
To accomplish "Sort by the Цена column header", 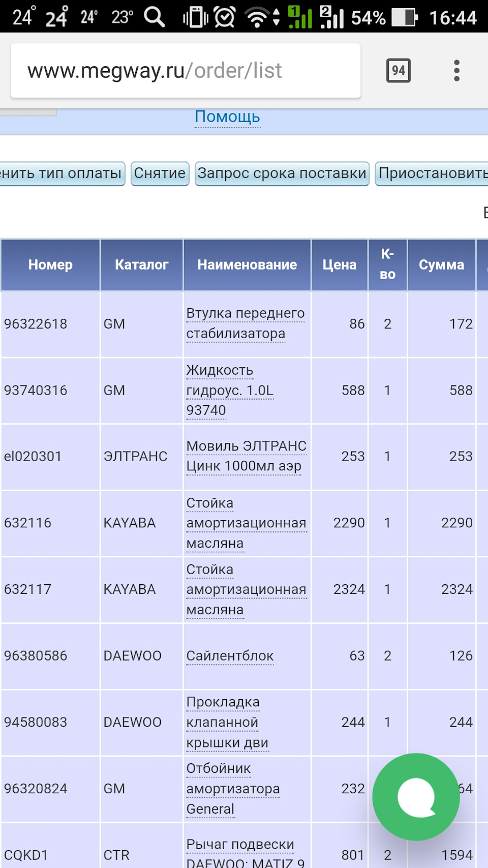I will pos(339,265).
